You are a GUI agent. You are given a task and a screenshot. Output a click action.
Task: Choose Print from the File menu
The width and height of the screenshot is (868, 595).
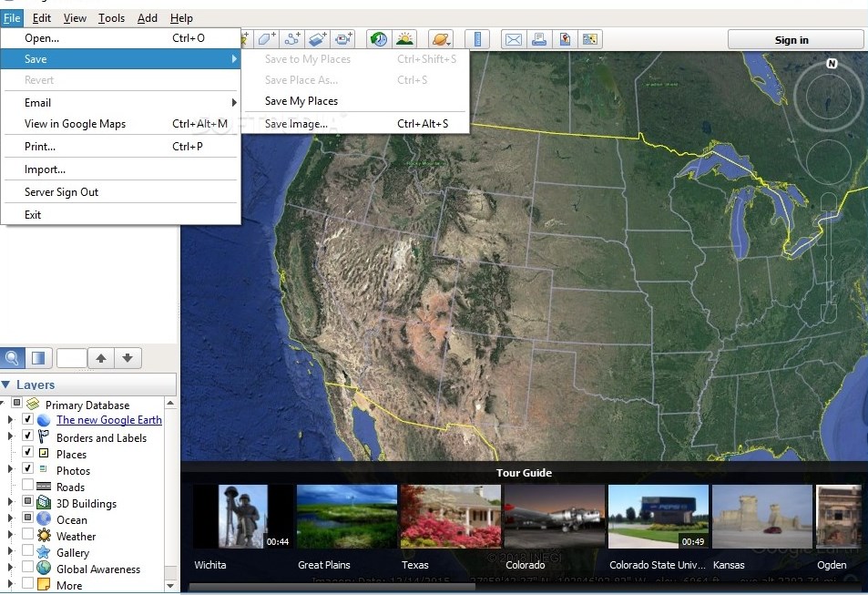click(x=120, y=147)
